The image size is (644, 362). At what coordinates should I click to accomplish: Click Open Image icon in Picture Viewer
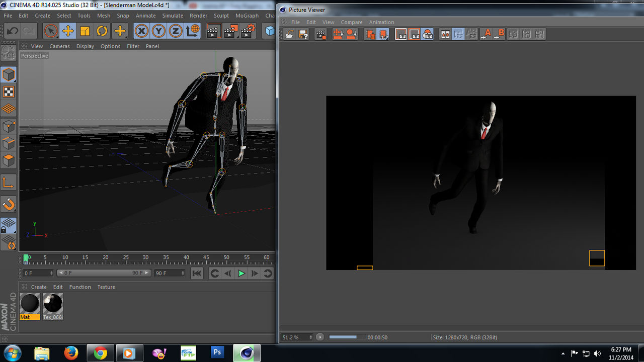coord(289,34)
